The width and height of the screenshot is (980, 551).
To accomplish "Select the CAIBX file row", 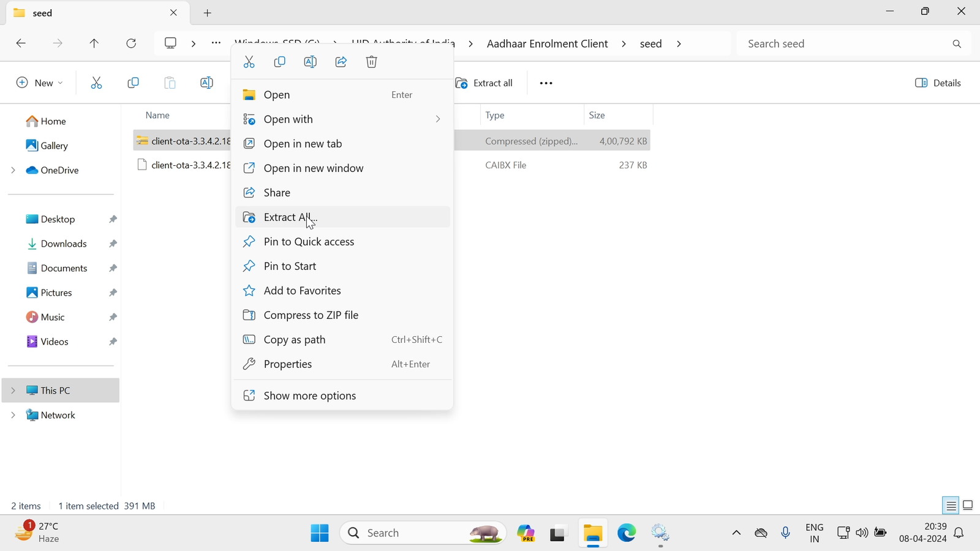I will point(392,165).
